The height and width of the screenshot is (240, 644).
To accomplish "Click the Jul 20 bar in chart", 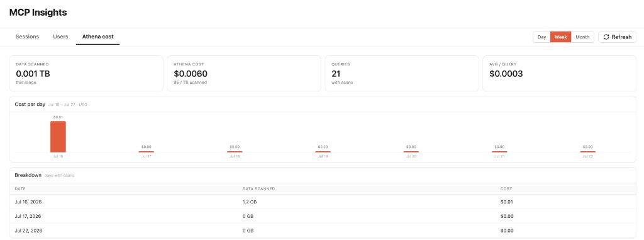I will click(x=411, y=152).
